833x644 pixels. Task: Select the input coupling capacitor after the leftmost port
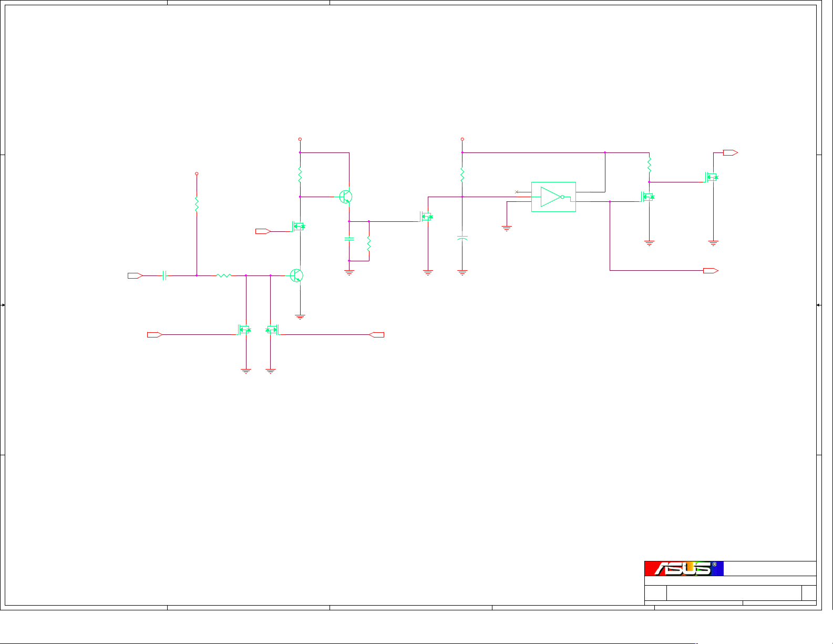(165, 275)
